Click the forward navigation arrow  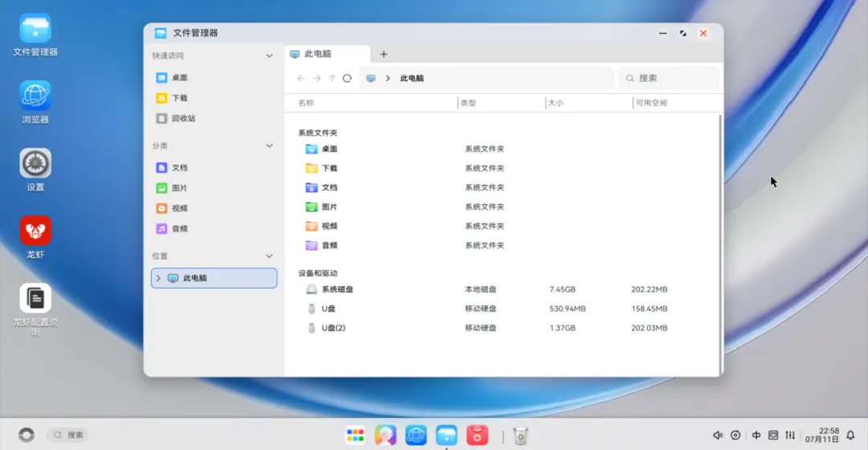click(x=317, y=79)
